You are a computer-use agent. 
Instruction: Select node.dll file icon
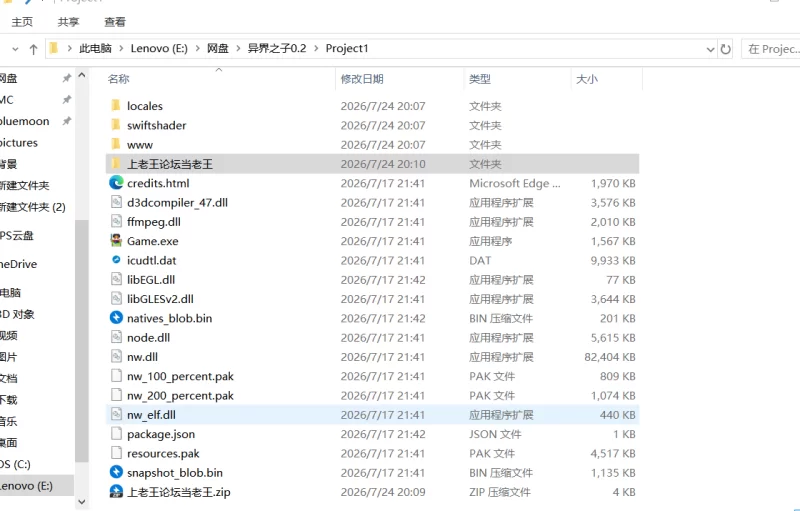[x=116, y=337]
